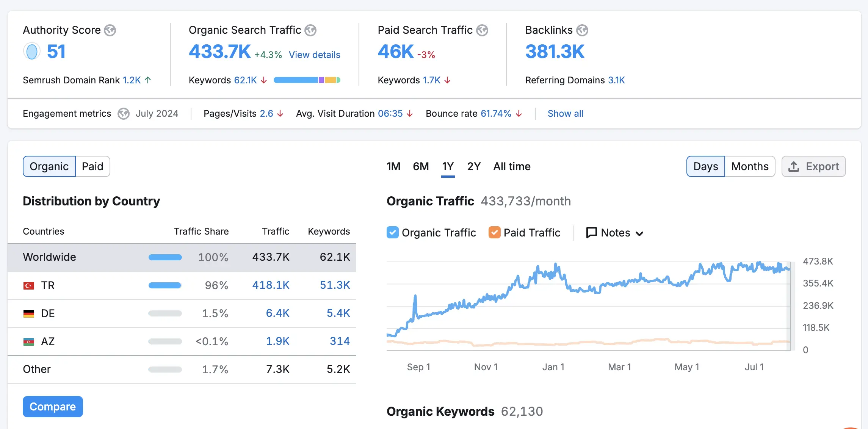Uncheck the Organic Traffic checkbox
868x429 pixels.
click(393, 232)
